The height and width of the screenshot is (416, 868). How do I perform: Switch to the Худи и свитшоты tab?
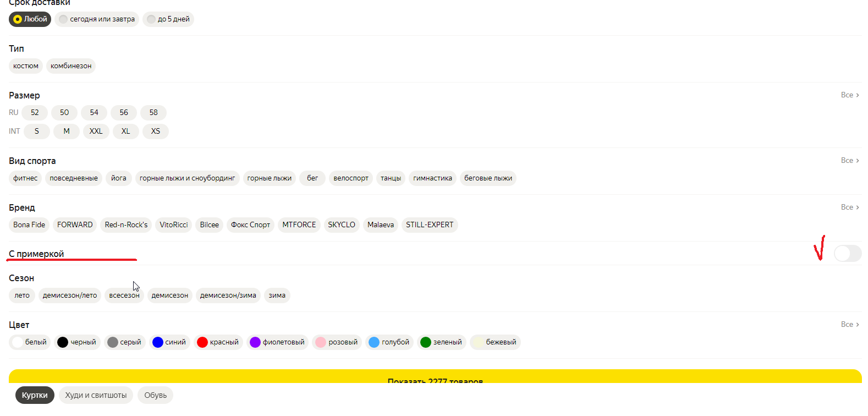(x=96, y=396)
